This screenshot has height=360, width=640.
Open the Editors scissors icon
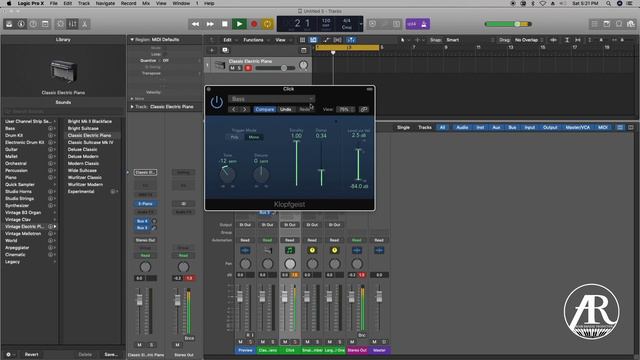(x=85, y=24)
